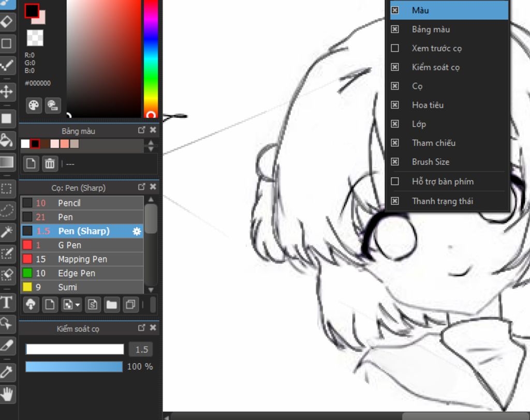
Task: Toggle the Tham chiếu checkbox
Action: tap(395, 143)
